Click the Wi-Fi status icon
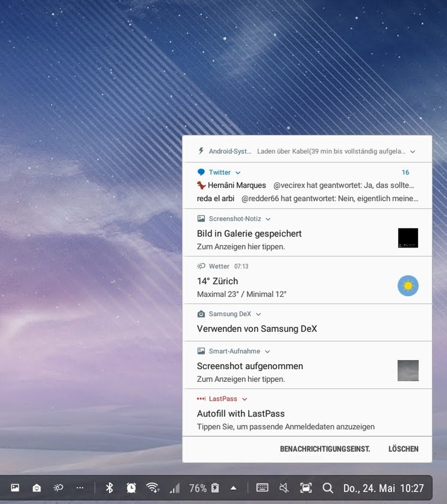The image size is (447, 504). pyautogui.click(x=153, y=488)
